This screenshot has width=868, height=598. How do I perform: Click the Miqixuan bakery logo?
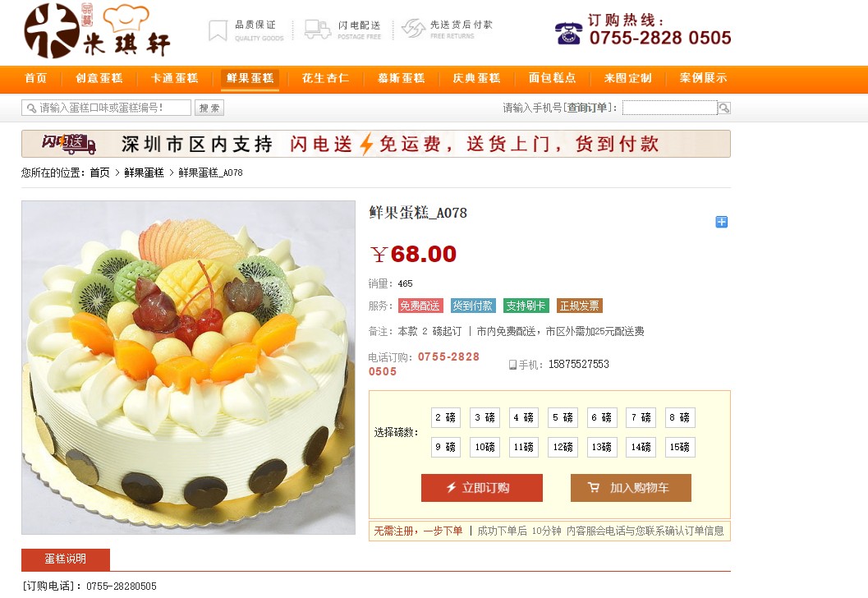[x=97, y=31]
